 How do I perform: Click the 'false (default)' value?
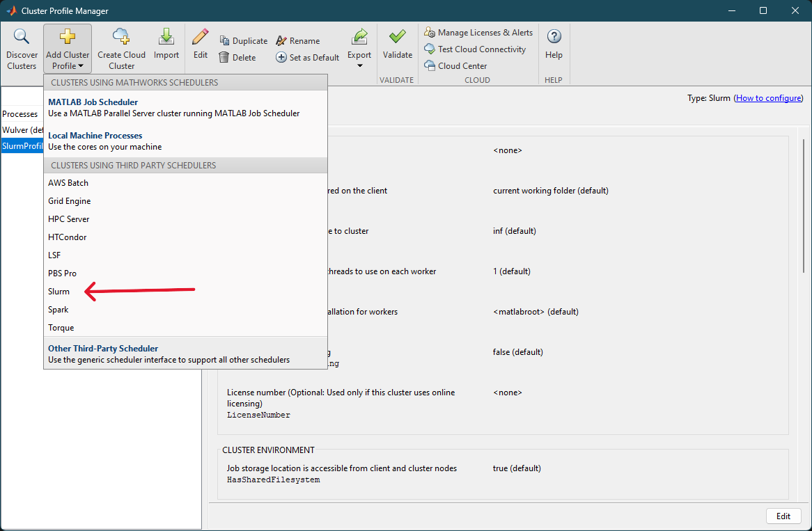[518, 352]
